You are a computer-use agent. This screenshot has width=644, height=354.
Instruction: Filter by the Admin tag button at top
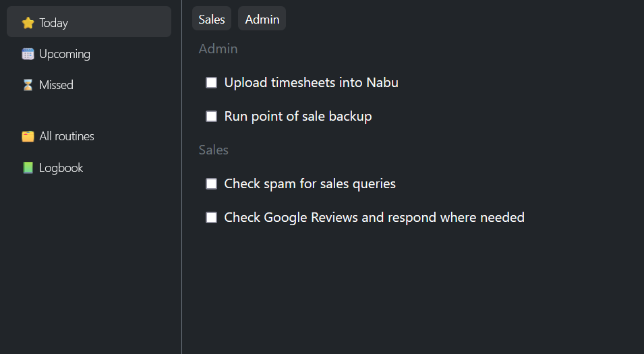pyautogui.click(x=262, y=19)
